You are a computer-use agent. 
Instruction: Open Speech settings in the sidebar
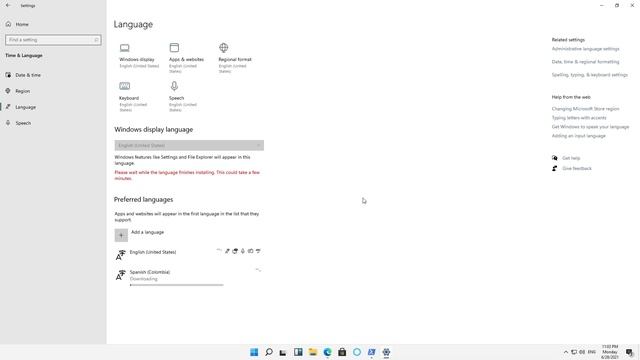pyautogui.click(x=23, y=123)
